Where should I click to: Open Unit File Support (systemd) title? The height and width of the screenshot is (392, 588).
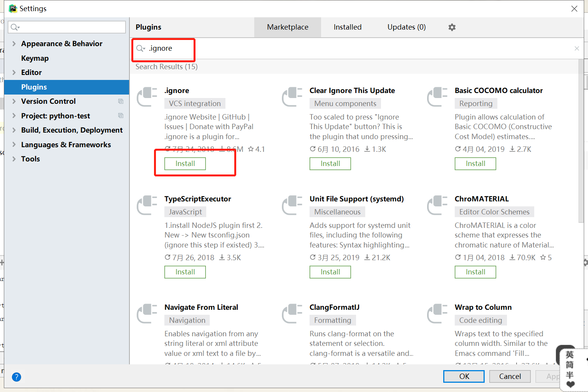click(x=357, y=199)
